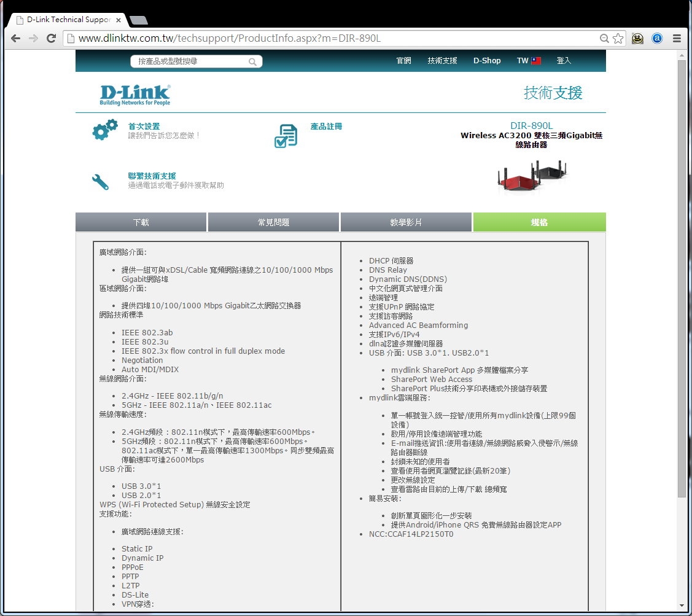
Task: Select the D-Link Technical Support browser tab
Action: tap(68, 20)
